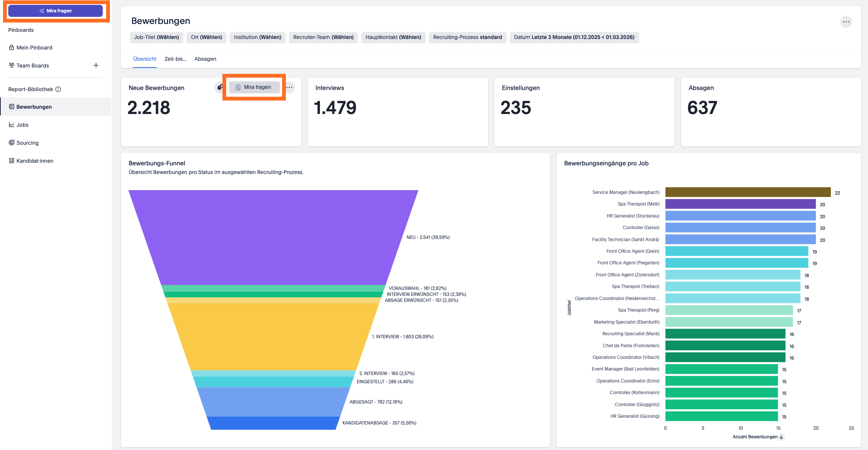
Task: Switch to the Absagen tab
Action: (x=205, y=59)
